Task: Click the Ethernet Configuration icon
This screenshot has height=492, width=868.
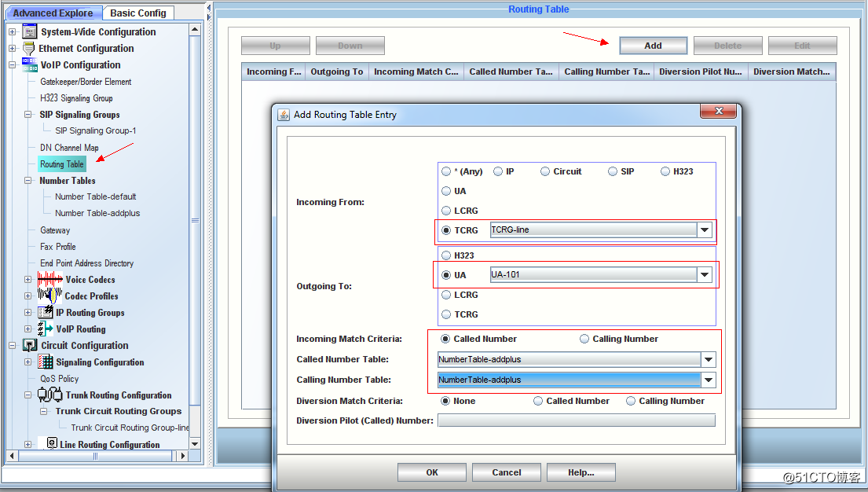Action: pyautogui.click(x=29, y=48)
